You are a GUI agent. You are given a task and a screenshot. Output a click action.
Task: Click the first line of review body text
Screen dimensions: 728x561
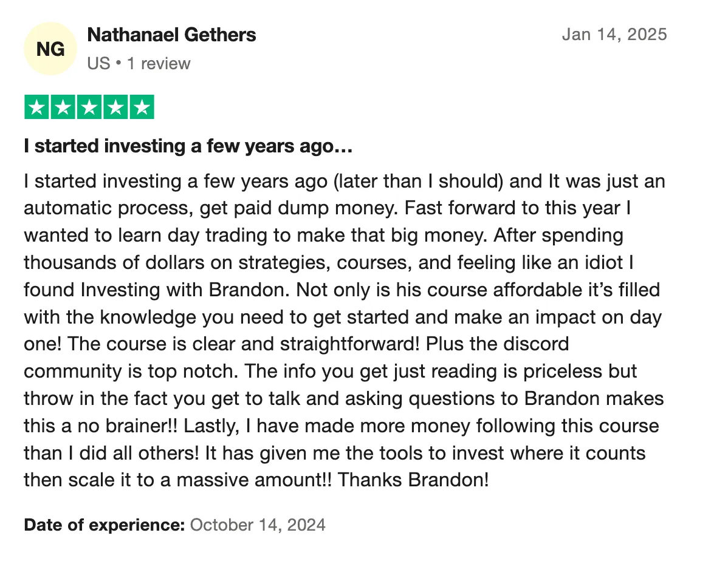point(345,182)
